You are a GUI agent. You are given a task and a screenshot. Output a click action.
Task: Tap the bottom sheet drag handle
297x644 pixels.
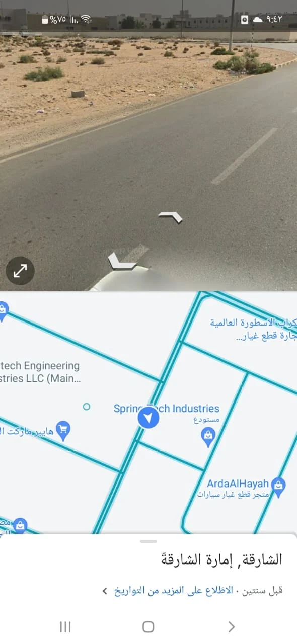tap(148, 541)
